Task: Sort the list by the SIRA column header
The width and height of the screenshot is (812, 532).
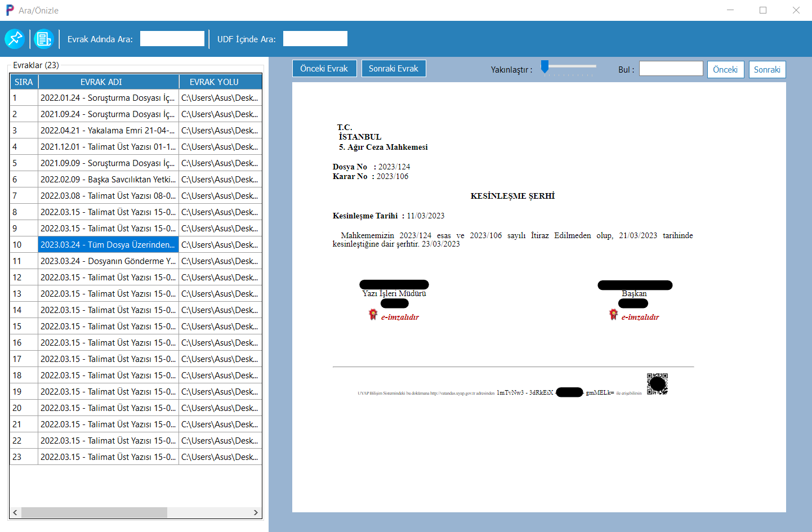Action: point(24,82)
